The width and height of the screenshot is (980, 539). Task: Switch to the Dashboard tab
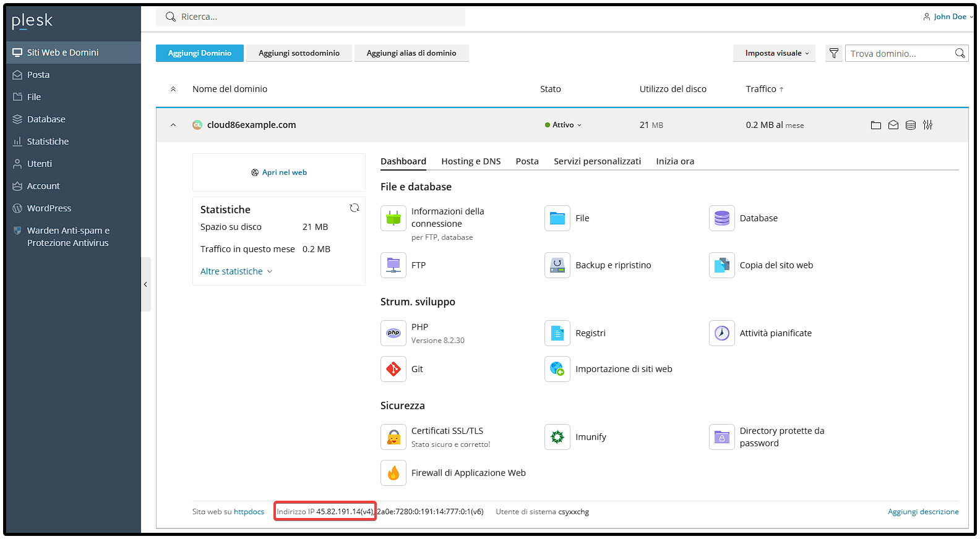403,161
